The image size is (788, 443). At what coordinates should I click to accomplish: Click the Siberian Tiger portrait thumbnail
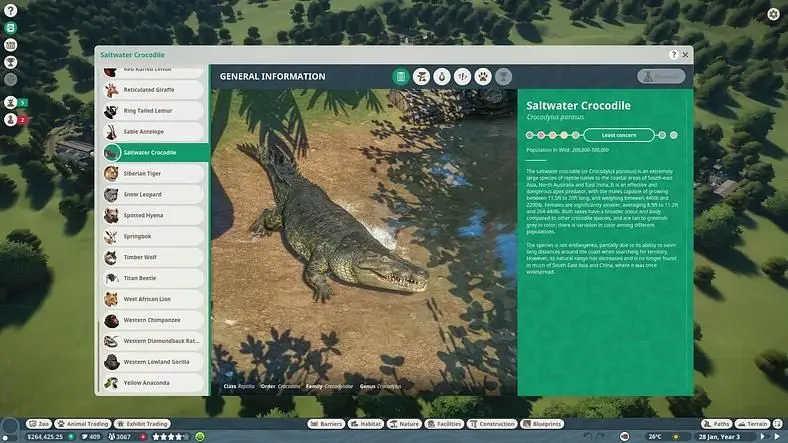click(111, 173)
